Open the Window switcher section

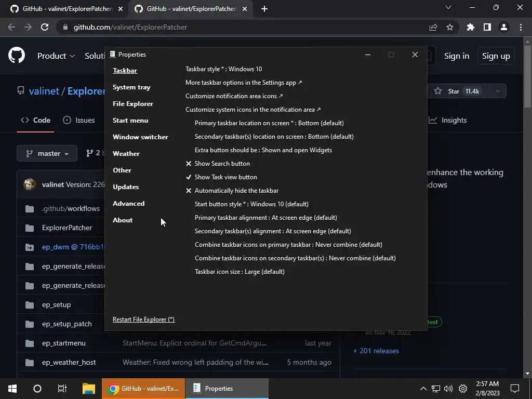140,137
